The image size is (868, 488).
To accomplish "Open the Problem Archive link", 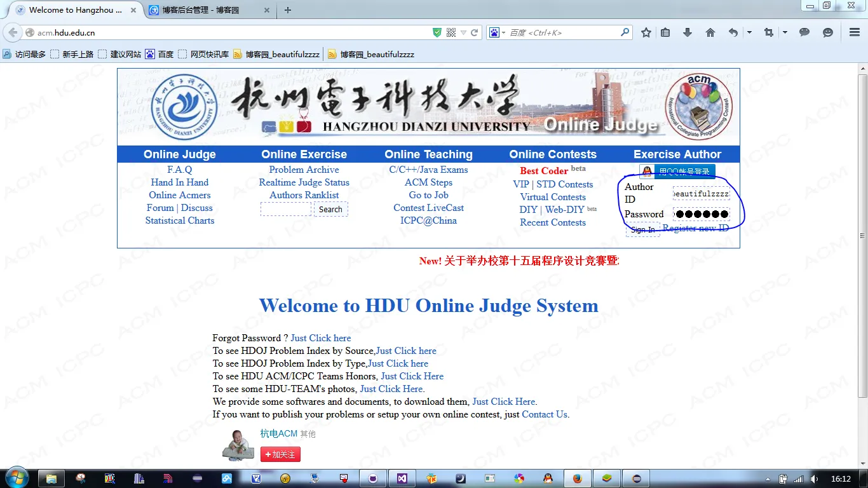I will 304,170.
